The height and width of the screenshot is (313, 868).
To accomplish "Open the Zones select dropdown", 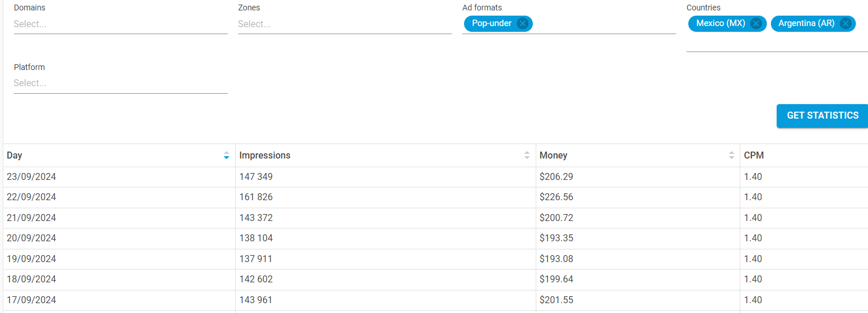I will click(345, 24).
